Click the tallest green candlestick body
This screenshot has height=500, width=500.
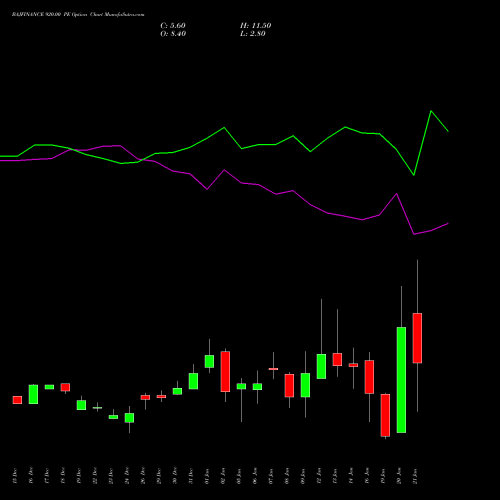[401, 380]
